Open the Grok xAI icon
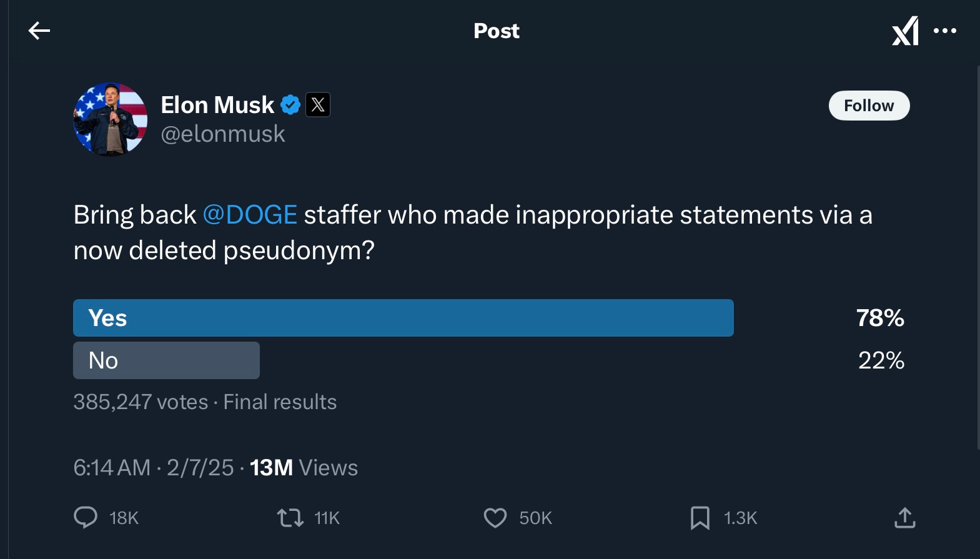This screenshot has width=980, height=559. point(905,31)
